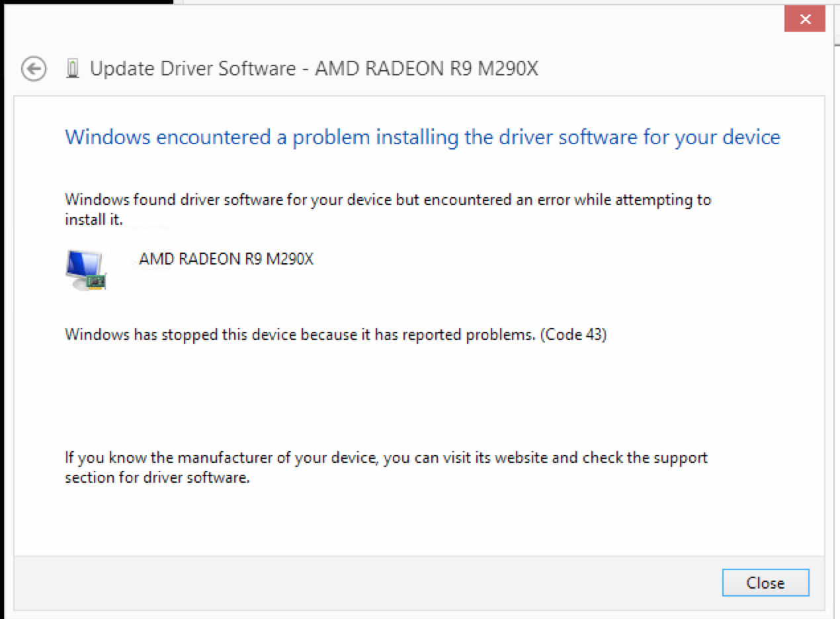Click the display adapter monitor icon
Image resolution: width=840 pixels, height=619 pixels.
pyautogui.click(x=86, y=270)
